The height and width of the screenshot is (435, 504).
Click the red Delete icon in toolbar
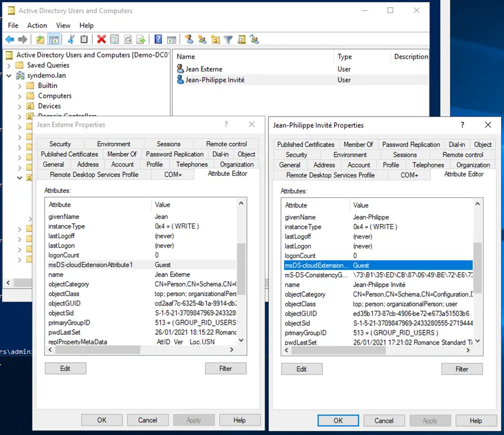click(x=101, y=39)
